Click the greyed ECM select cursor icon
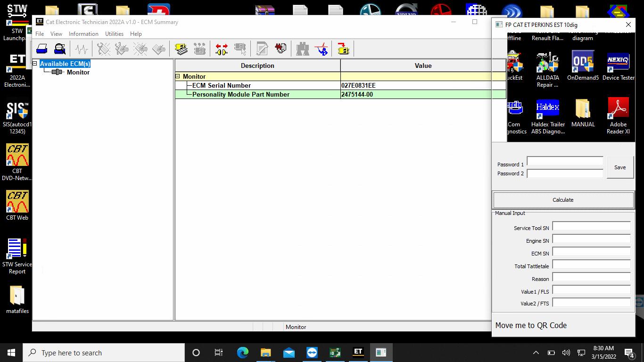Viewport: 644px width, 362px height. click(240, 49)
